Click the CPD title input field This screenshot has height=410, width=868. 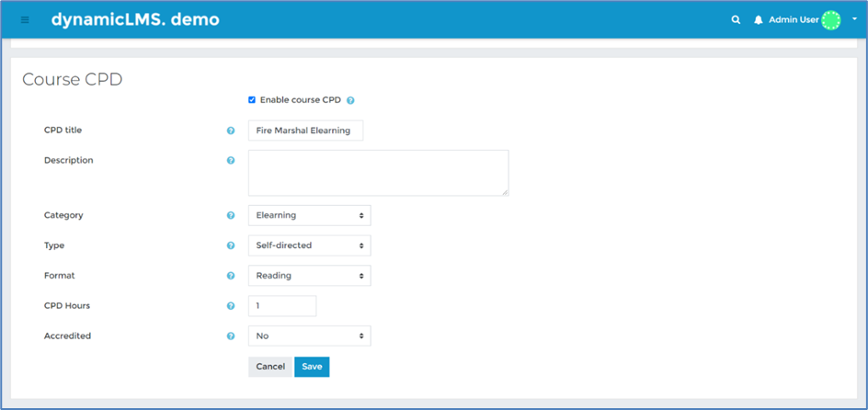[x=305, y=131]
